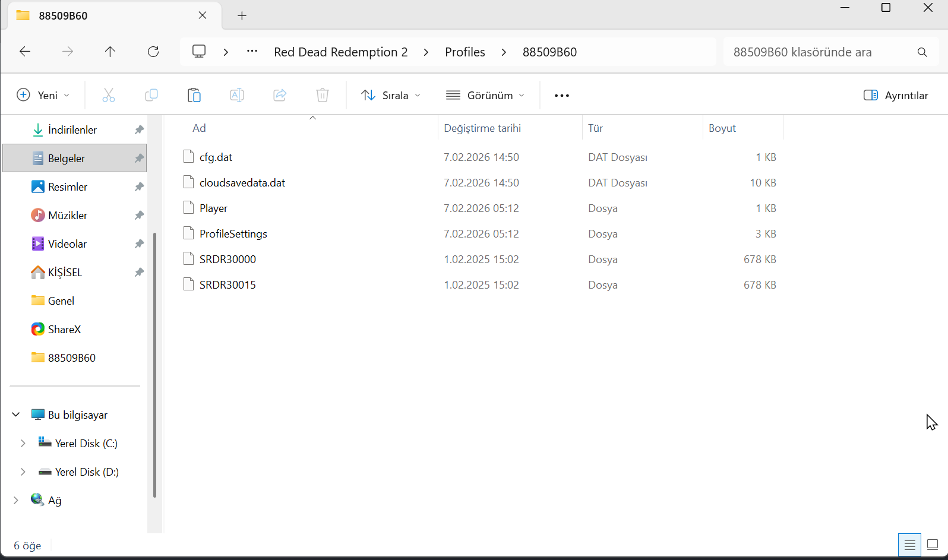The image size is (948, 560).
Task: Show hidden breadcrumb path with ellipsis
Action: pos(252,52)
